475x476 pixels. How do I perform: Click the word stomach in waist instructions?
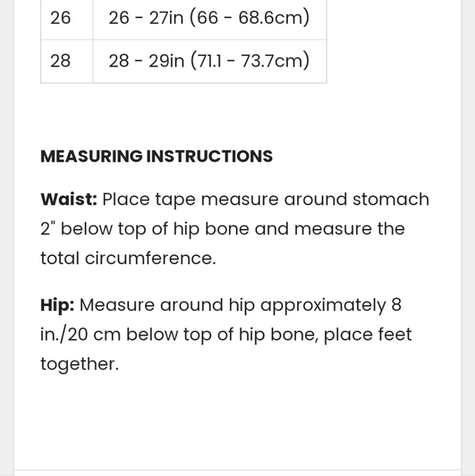pyautogui.click(x=391, y=199)
